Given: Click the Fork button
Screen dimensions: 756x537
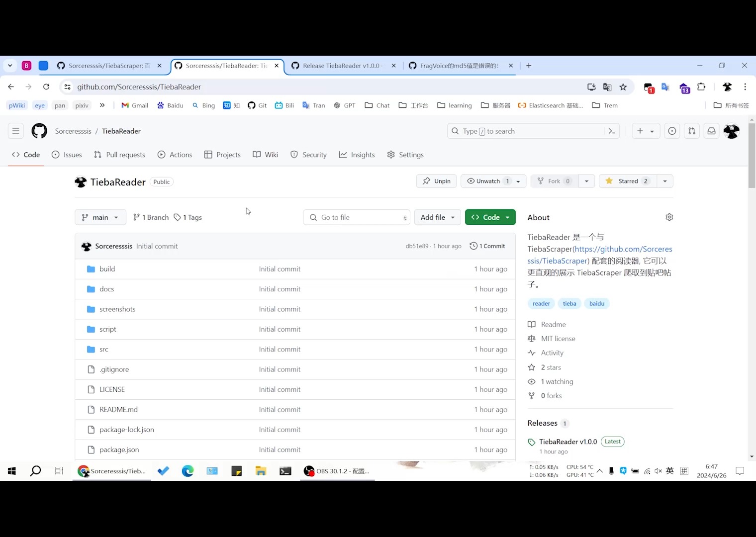Looking at the screenshot, I should tap(554, 181).
